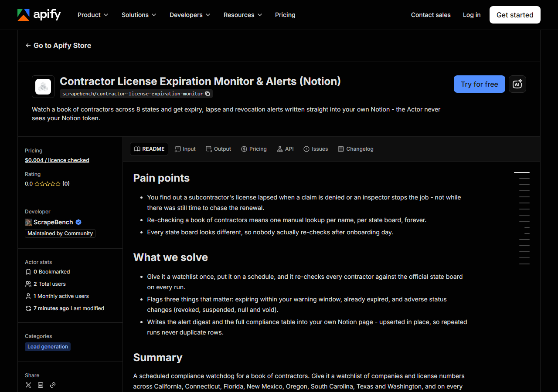Click the actor thumbnail image

pos(43,87)
